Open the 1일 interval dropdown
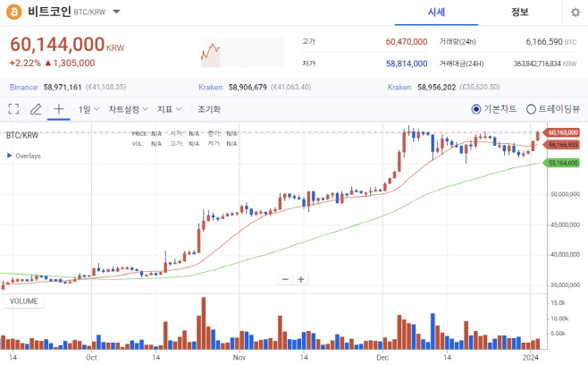588x365 pixels. 88,109
